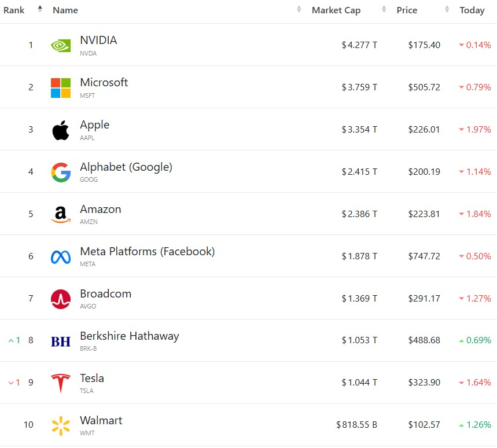Click the red Broadcom pulse logo

tap(61, 299)
